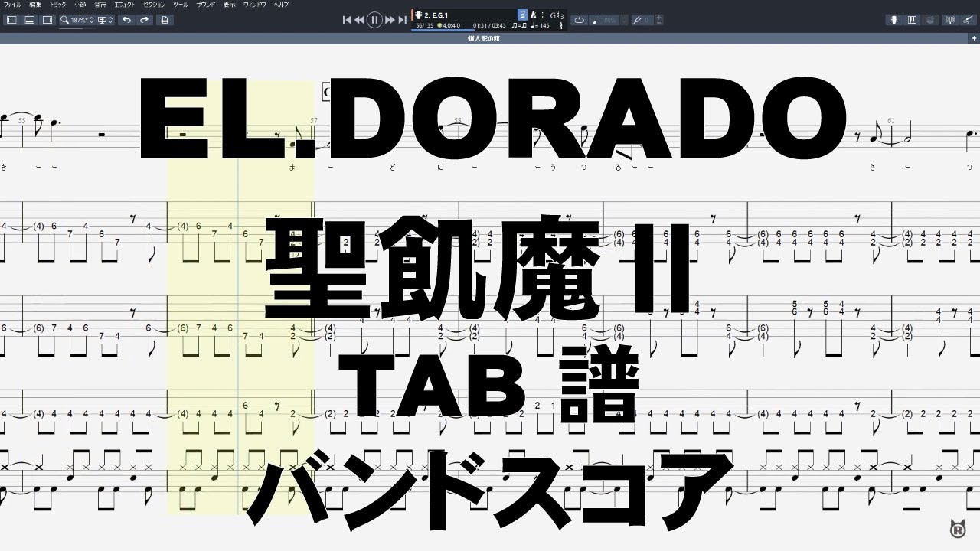Open the ヘルプ menu
The width and height of the screenshot is (980, 551).
282,5
